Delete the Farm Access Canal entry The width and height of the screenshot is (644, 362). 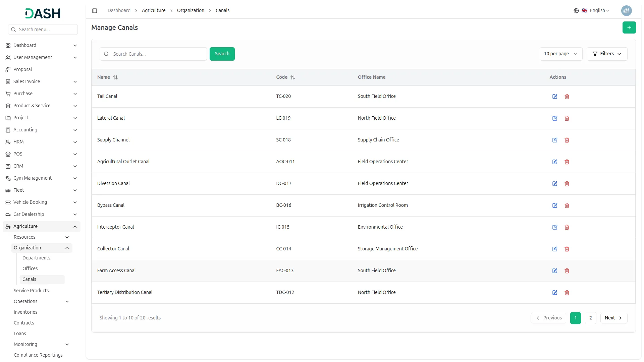pos(567,271)
